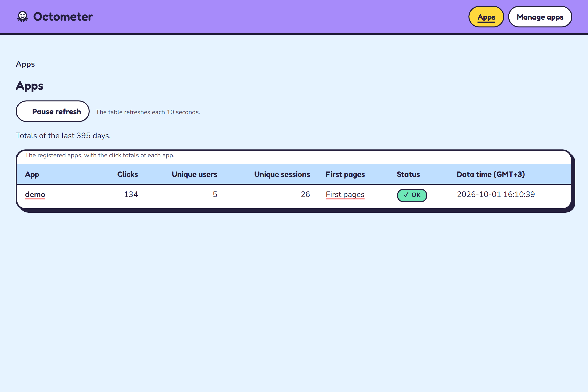The image size is (588, 392).
Task: Open the Manage apps navigation tab
Action: point(540,17)
